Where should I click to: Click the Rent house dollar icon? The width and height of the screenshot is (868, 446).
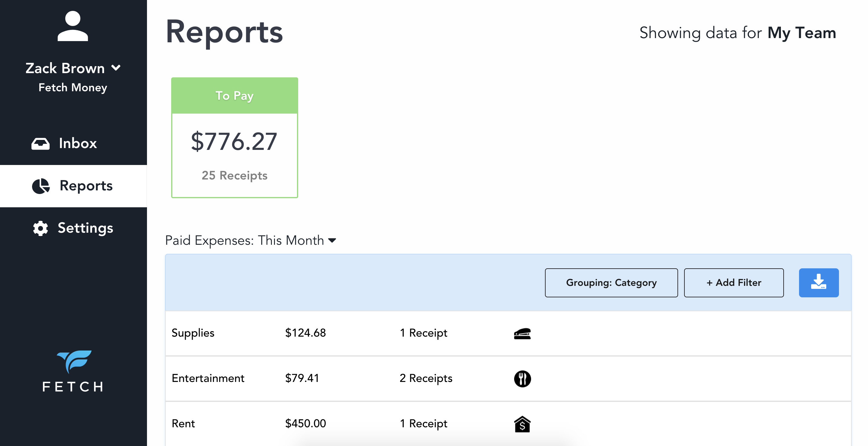[522, 424]
